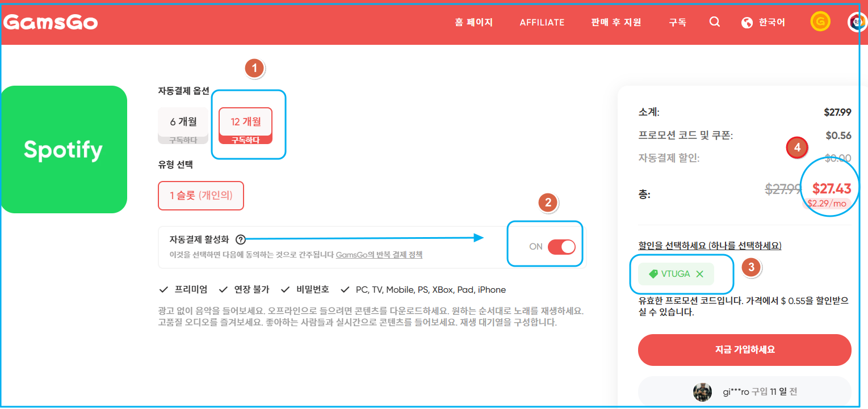This screenshot has width=868, height=409.
Task: Click the 비밀번호 feature text
Action: click(x=312, y=289)
